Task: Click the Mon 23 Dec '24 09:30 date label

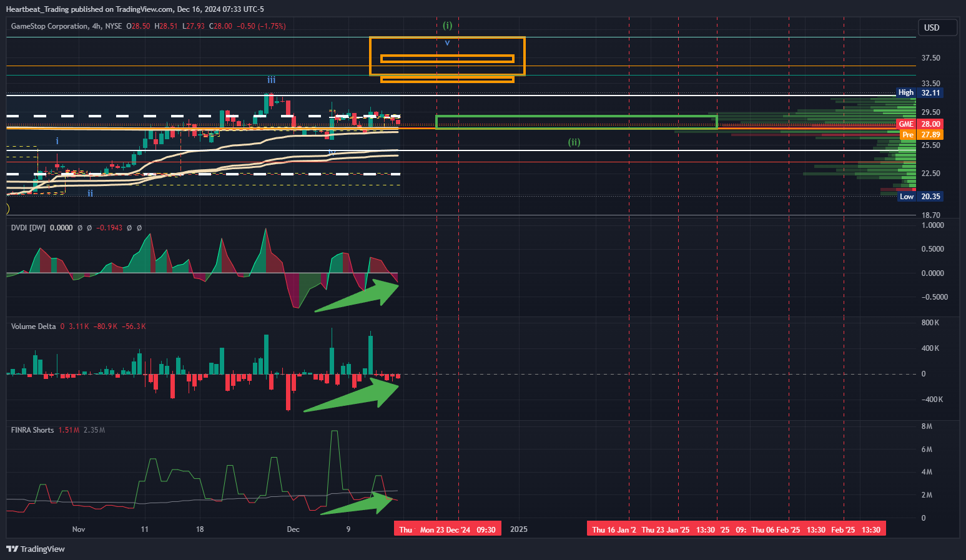Action: [x=458, y=530]
